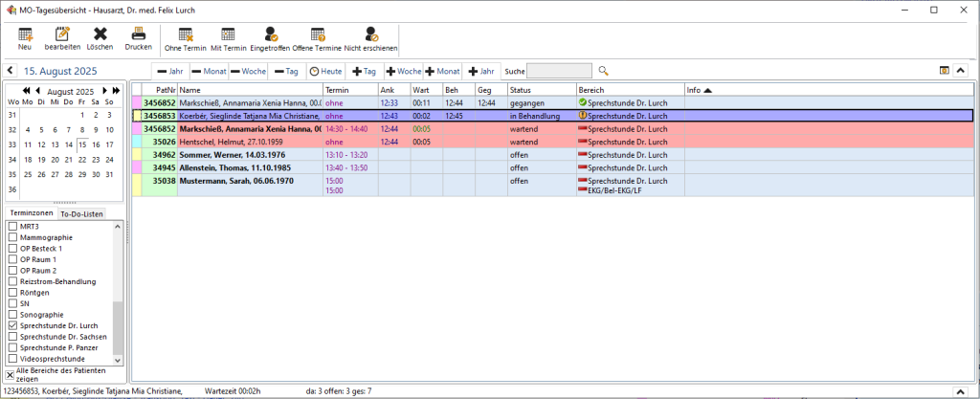Print the list with Drucken
This screenshot has width=980, height=399.
pos(138,35)
